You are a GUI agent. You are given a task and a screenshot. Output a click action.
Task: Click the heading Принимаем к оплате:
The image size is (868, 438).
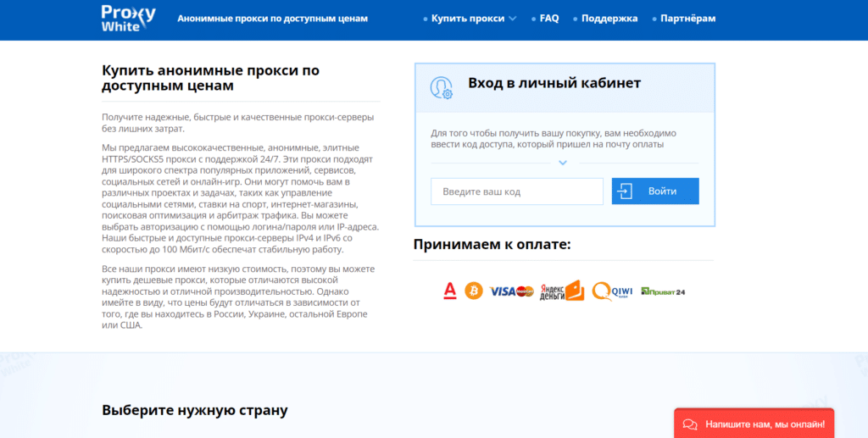point(492,244)
